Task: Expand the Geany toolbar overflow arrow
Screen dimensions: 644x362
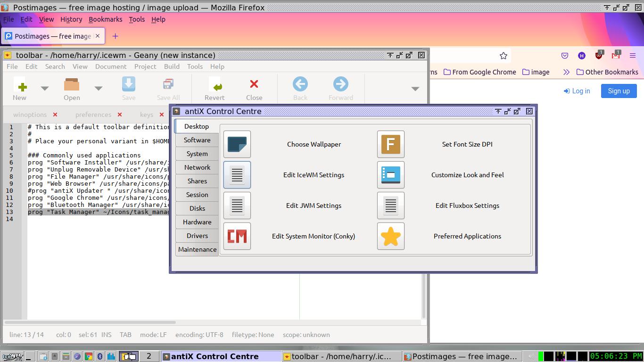Action: click(415, 89)
